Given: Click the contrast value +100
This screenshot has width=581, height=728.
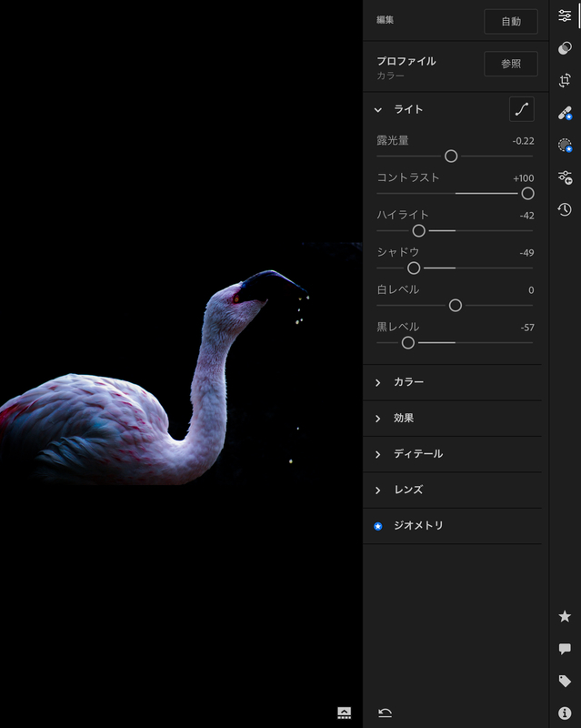Looking at the screenshot, I should pyautogui.click(x=523, y=178).
